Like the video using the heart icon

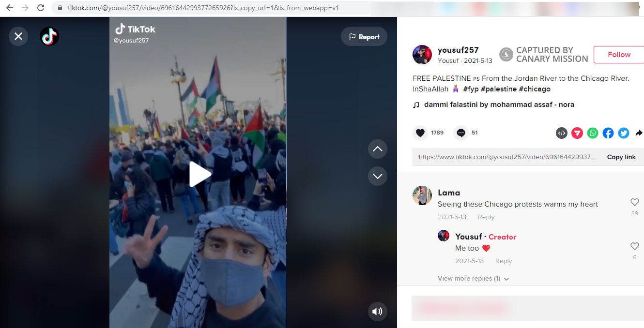point(420,133)
